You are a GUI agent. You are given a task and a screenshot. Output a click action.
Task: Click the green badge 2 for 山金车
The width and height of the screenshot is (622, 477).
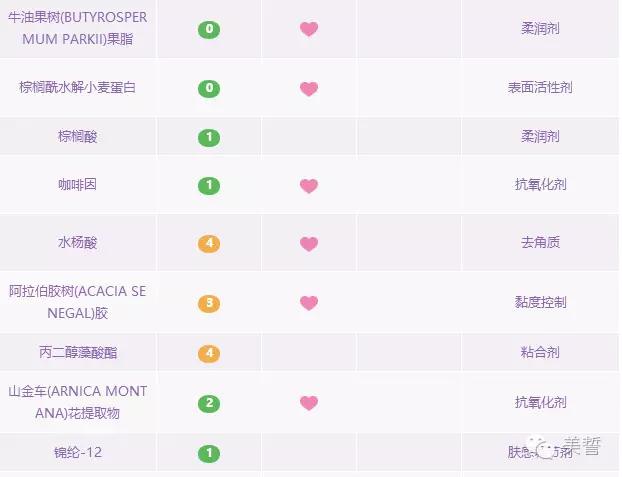(209, 402)
